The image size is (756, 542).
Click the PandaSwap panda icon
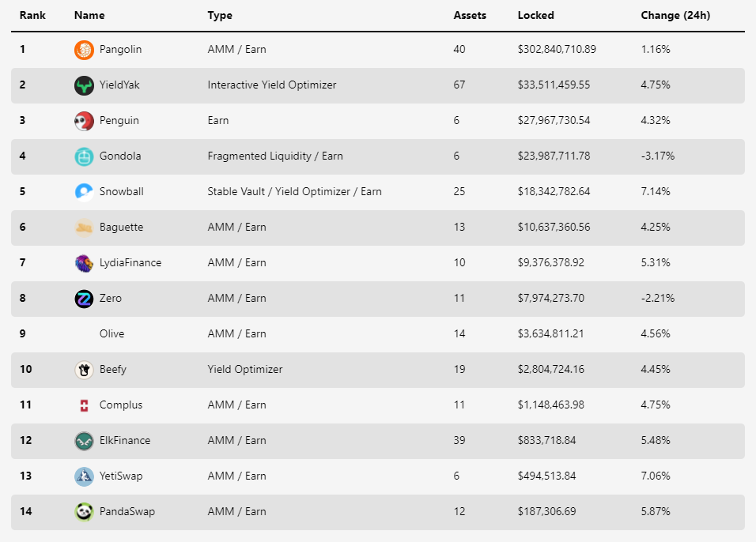(84, 512)
